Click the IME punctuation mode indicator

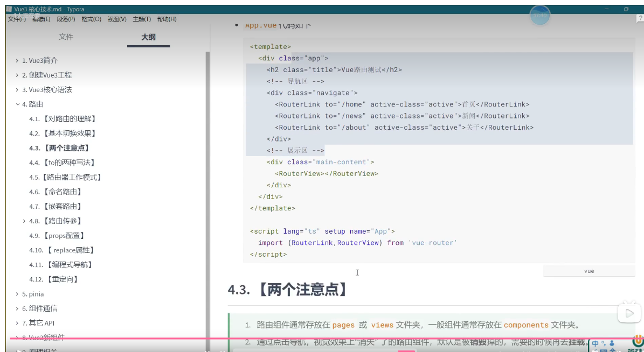click(x=603, y=342)
